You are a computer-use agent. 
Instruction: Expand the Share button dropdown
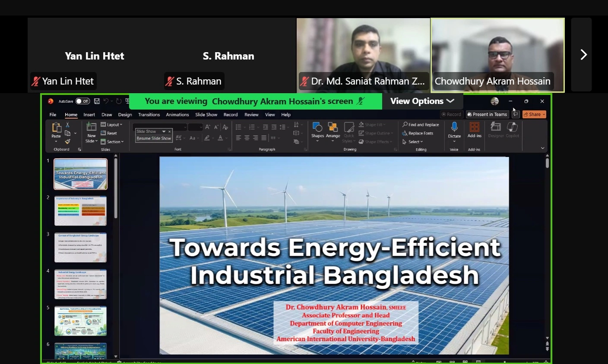(544, 114)
